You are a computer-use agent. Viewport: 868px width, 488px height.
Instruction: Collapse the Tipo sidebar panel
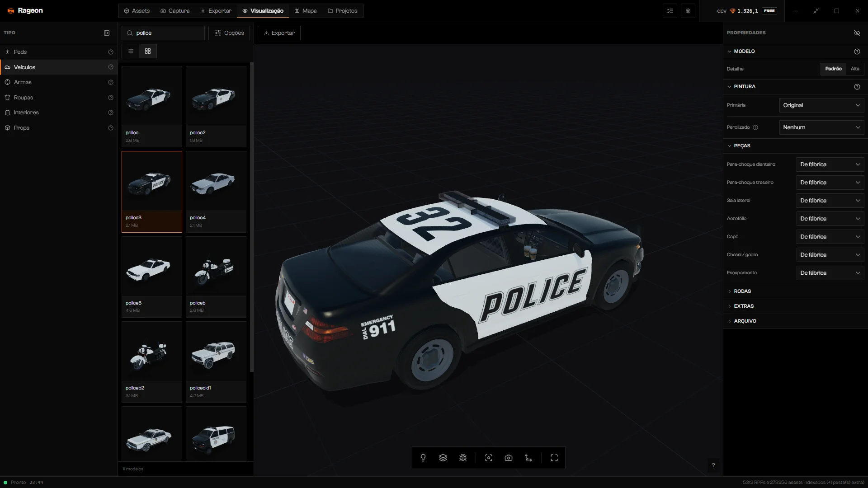pyautogui.click(x=107, y=33)
